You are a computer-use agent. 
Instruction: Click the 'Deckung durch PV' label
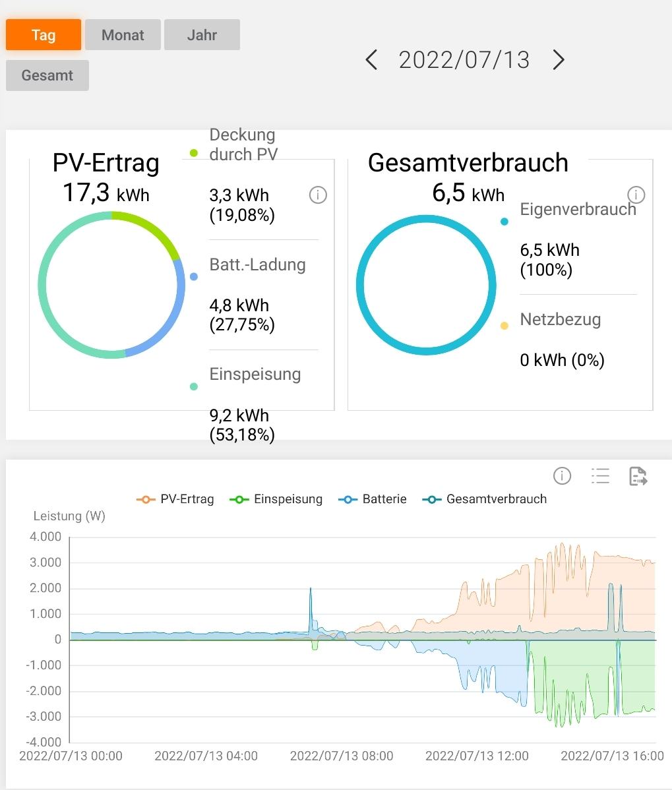tap(243, 144)
